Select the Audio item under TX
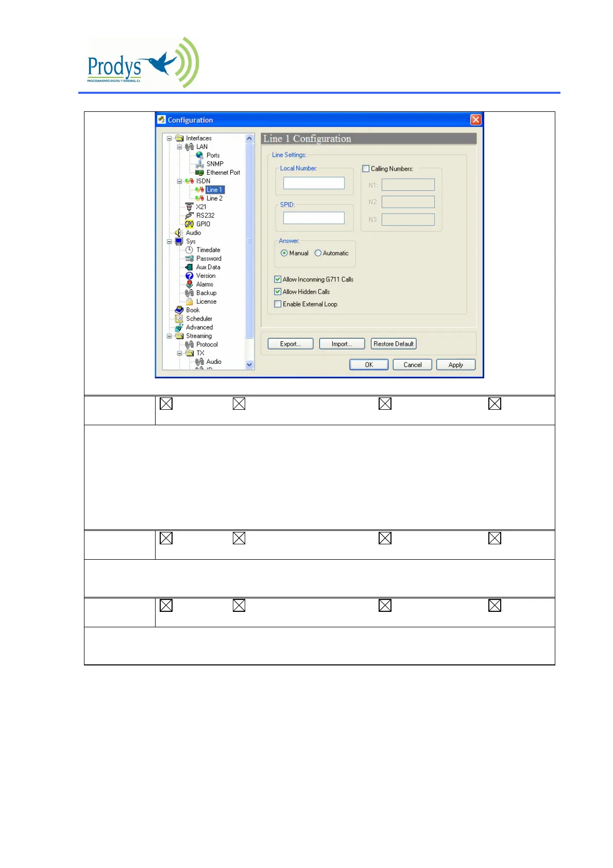This screenshot has width=613, height=868. (x=214, y=362)
